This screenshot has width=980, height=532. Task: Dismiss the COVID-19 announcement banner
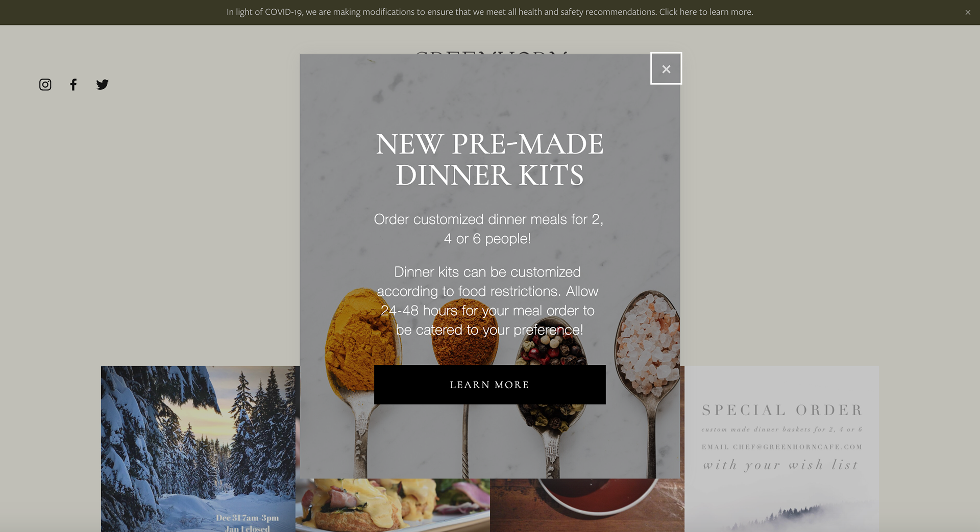coord(968,12)
